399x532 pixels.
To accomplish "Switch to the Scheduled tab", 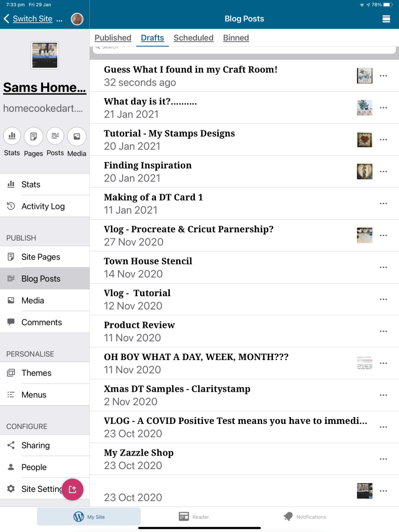I will click(x=193, y=37).
